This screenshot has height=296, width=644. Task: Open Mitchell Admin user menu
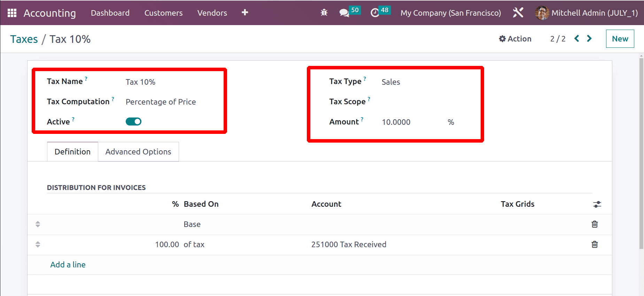point(587,13)
